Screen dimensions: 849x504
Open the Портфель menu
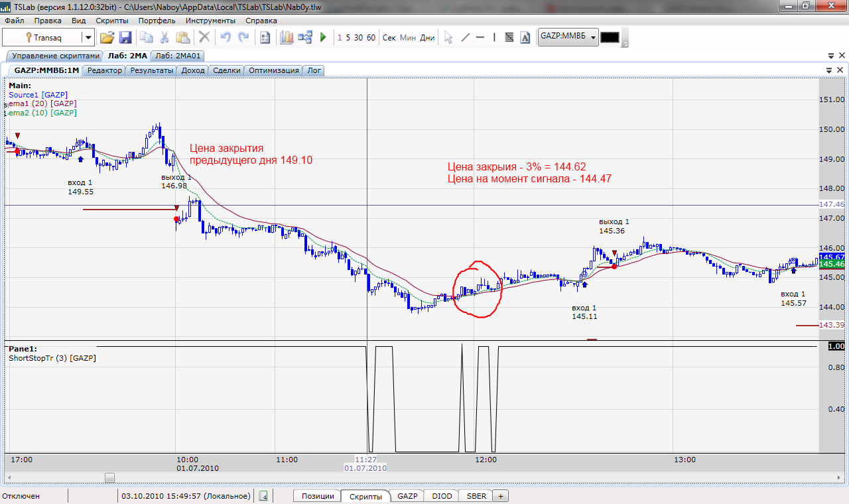tap(157, 21)
